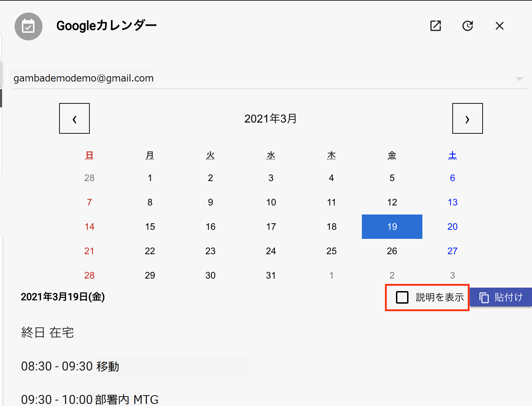Screen dimensions: 532x406
Task: Select March 31 in calendar
Action: coord(271,275)
